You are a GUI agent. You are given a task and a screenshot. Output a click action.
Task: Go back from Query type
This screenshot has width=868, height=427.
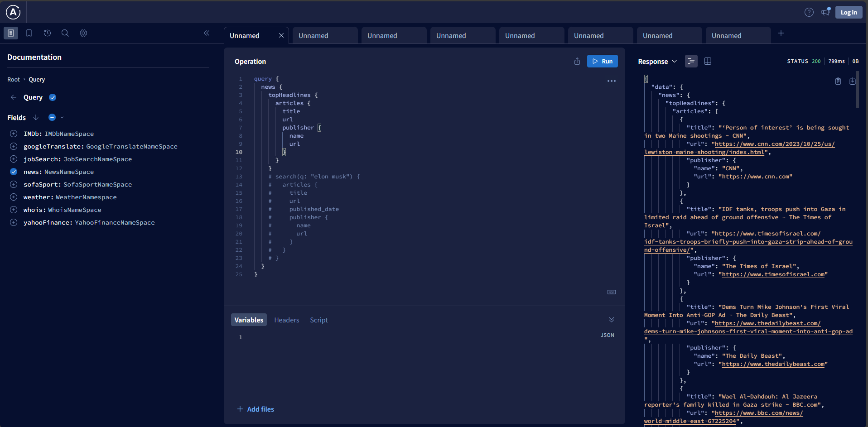pyautogui.click(x=14, y=97)
